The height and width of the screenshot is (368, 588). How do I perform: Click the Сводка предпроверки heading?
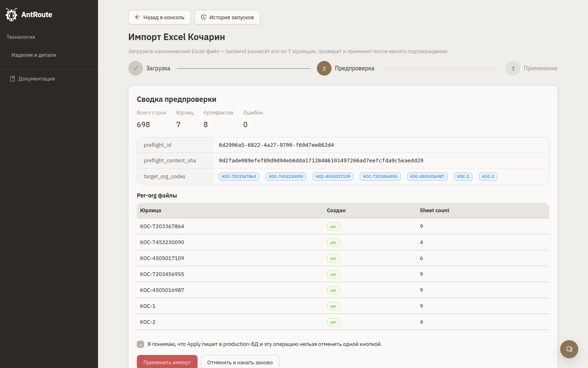pos(176,99)
